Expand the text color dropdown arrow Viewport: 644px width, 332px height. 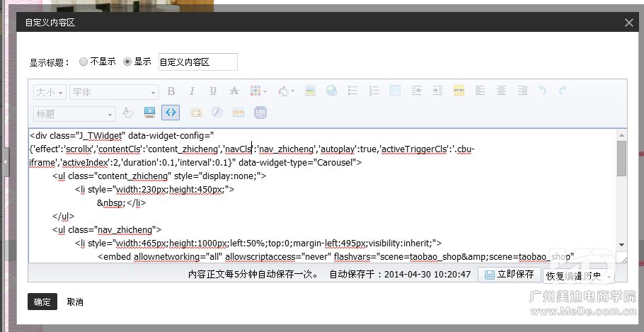(x=265, y=91)
